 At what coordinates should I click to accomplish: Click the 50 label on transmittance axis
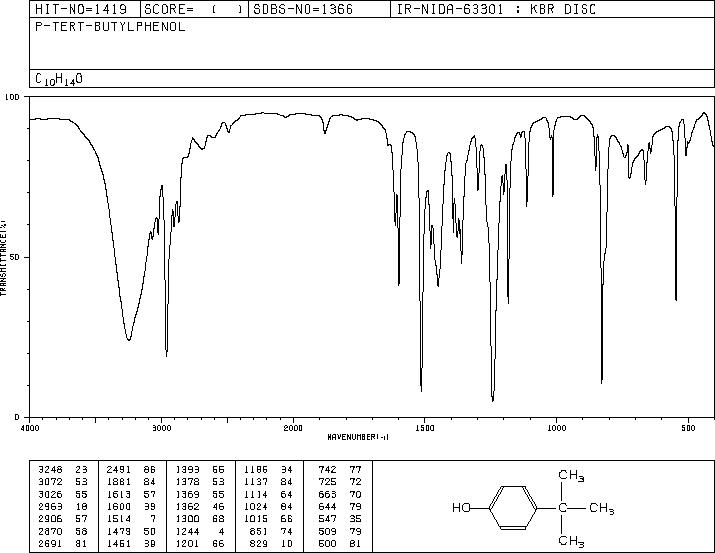pos(15,257)
